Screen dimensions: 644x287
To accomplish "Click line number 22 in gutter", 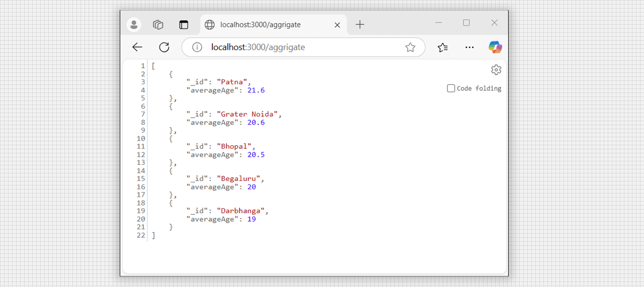I will click(x=141, y=235).
